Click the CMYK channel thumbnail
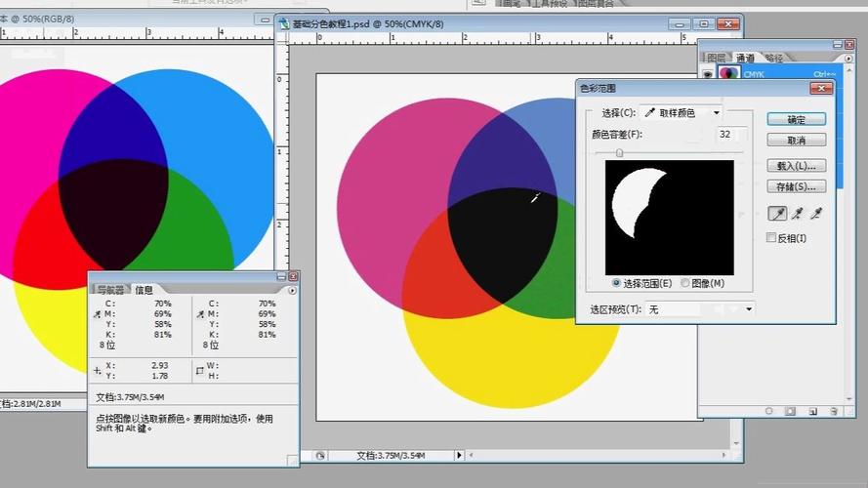868x488 pixels. pos(728,73)
